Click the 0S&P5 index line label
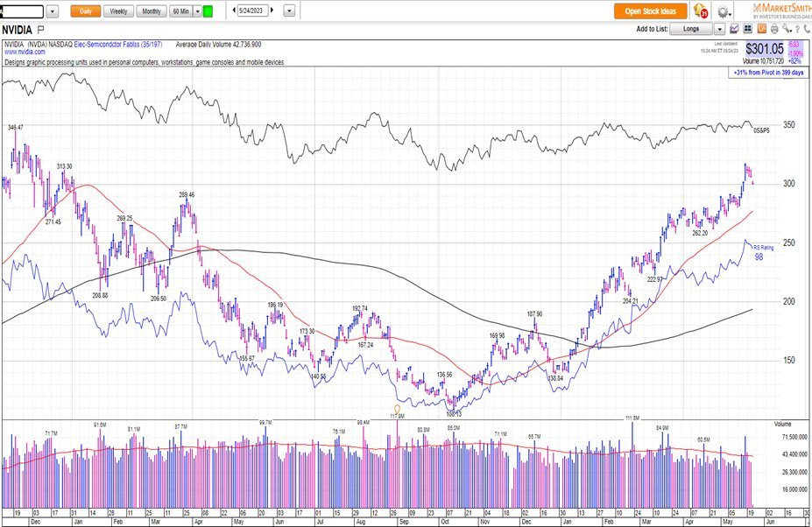Viewport: 812px width, 527px height. click(x=761, y=130)
